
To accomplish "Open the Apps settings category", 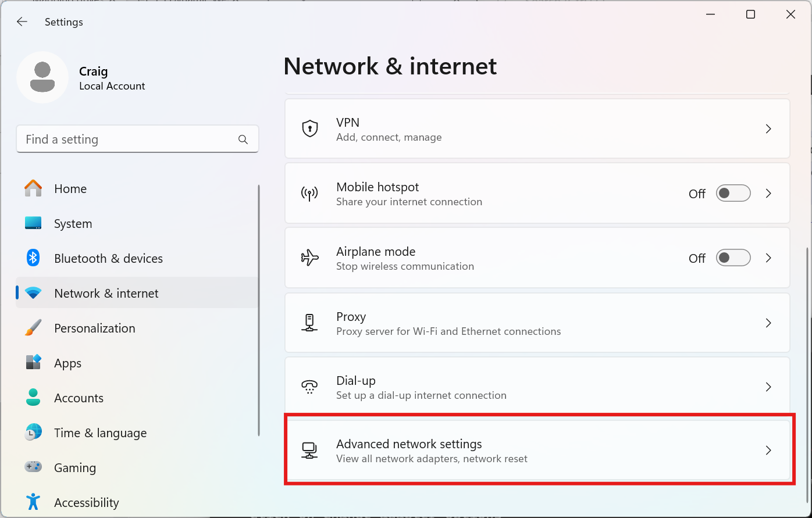I will 137,363.
